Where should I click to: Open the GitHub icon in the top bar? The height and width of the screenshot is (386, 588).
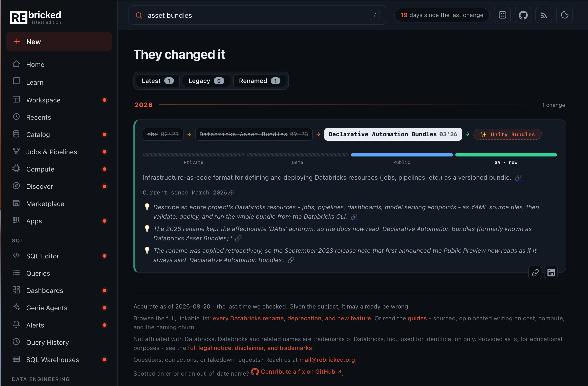tap(523, 15)
